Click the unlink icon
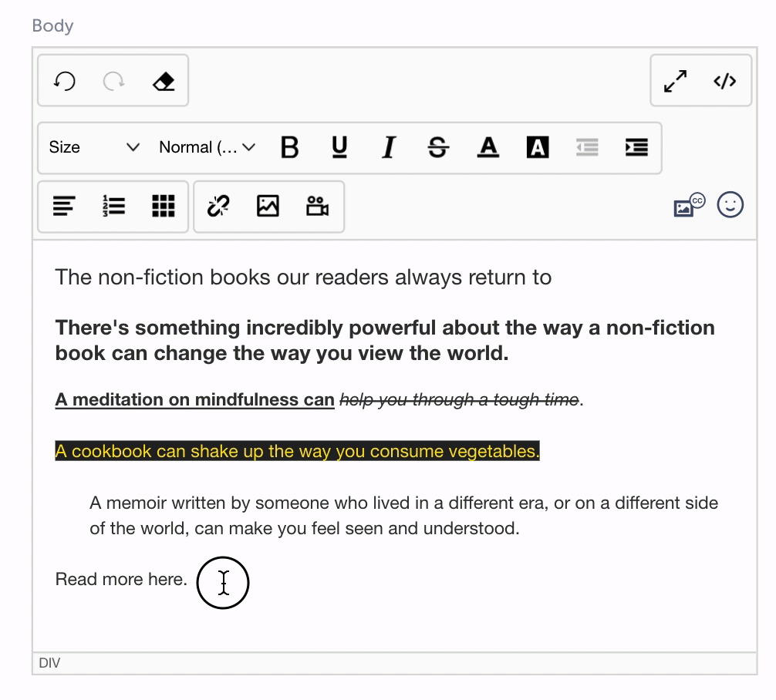 coord(218,206)
